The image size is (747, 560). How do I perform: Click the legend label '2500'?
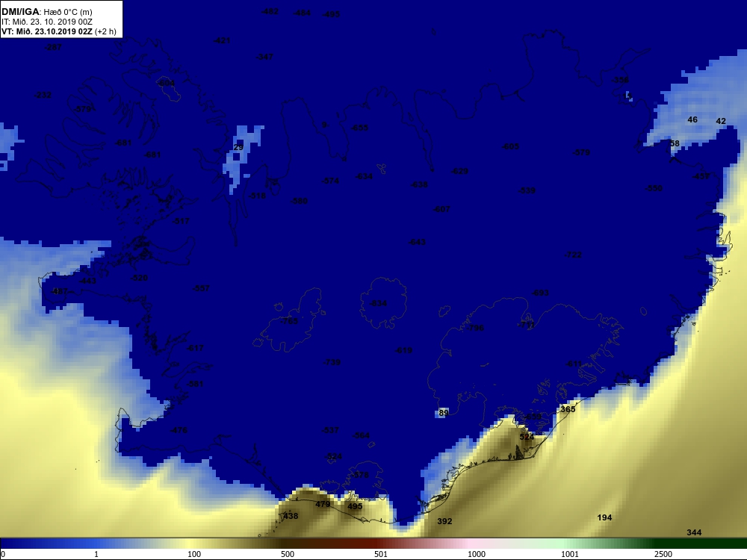pyautogui.click(x=663, y=554)
